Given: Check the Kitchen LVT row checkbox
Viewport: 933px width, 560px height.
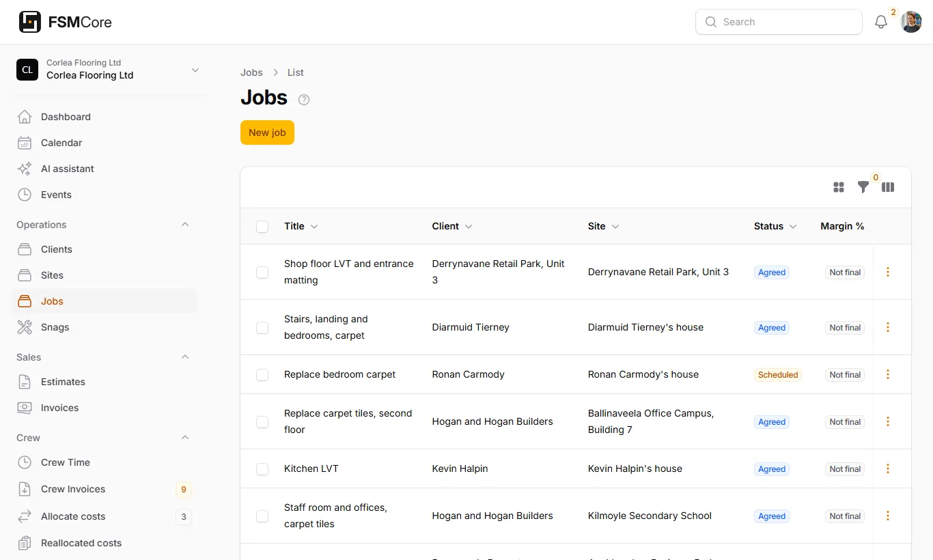Looking at the screenshot, I should [x=262, y=469].
